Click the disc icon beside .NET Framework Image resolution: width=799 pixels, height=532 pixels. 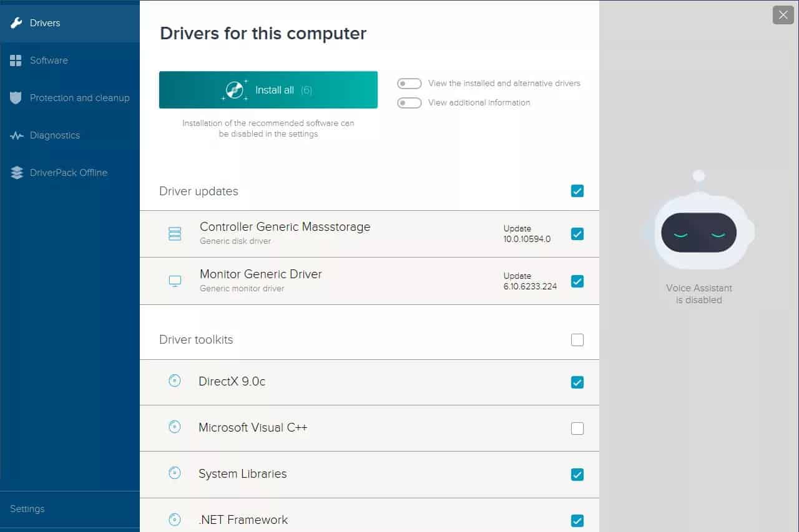(x=174, y=520)
